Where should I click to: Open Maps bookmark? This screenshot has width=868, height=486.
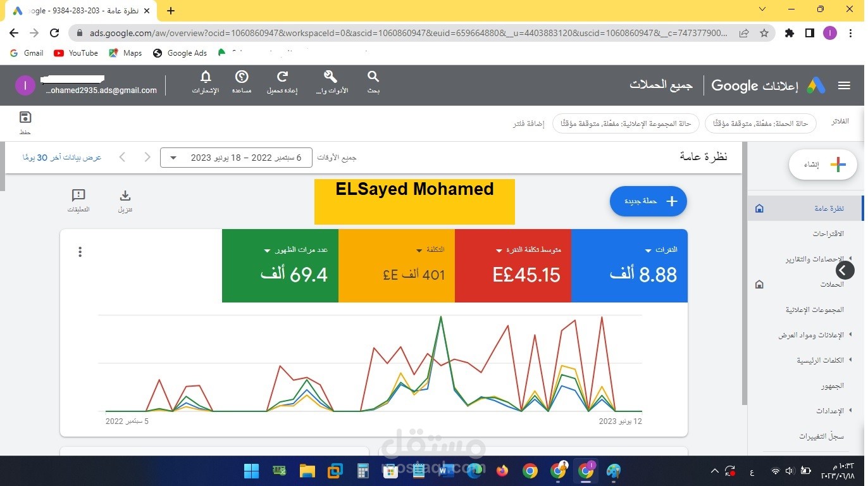[125, 53]
